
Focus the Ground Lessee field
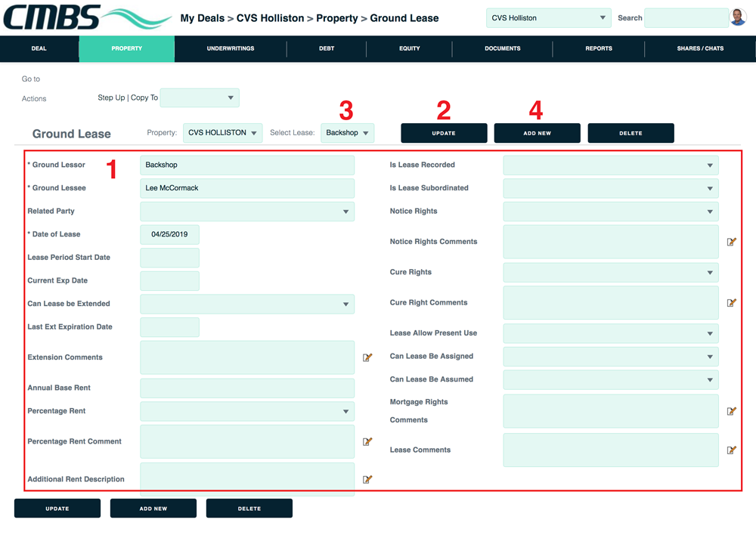pyautogui.click(x=247, y=188)
